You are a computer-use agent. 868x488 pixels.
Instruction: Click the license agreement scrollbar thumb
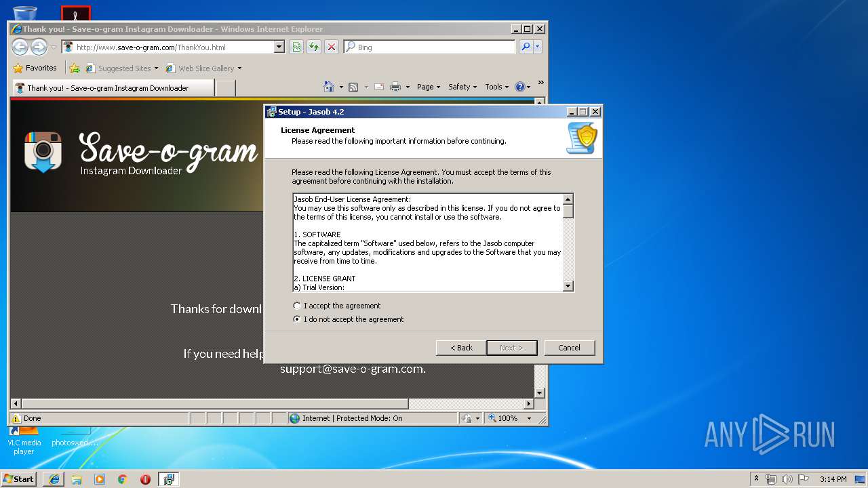pyautogui.click(x=568, y=211)
